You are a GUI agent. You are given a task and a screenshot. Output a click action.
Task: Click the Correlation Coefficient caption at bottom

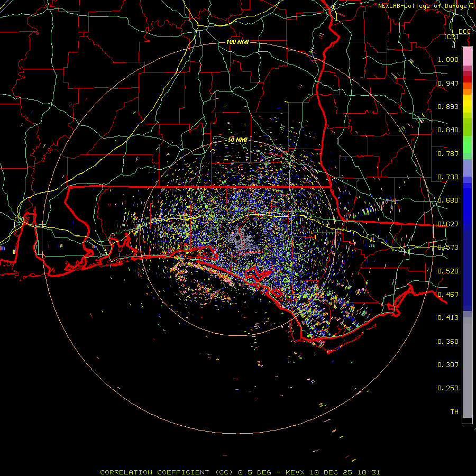pyautogui.click(x=240, y=472)
